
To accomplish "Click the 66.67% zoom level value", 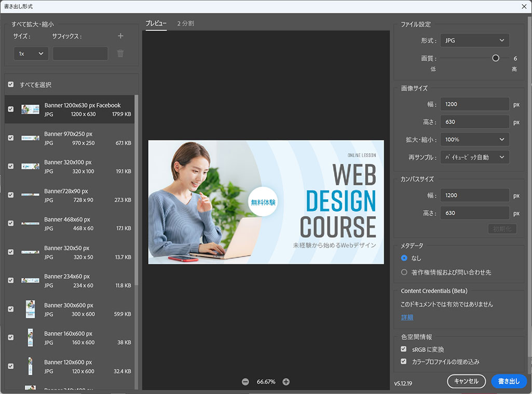I will [266, 382].
